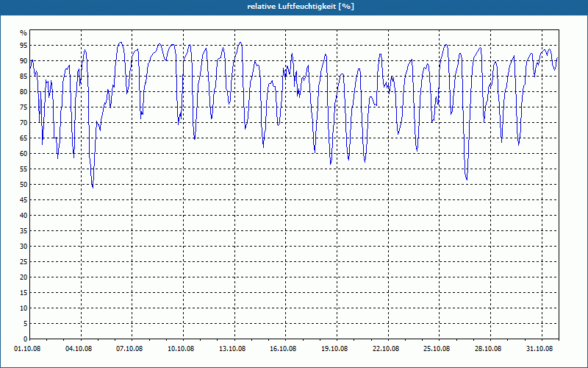Select the x-axis date label 13.10.08
This screenshot has height=368, width=588.
(232, 348)
